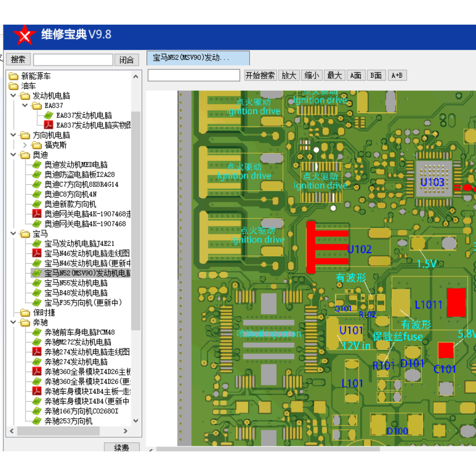Show the board's B面 side

point(376,75)
